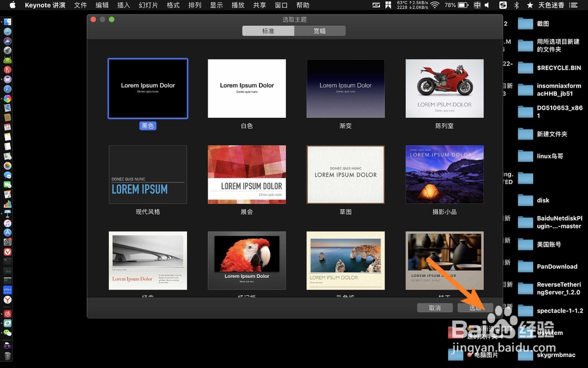
Task: Pick the 摄影小品 tent theme
Action: tap(445, 175)
